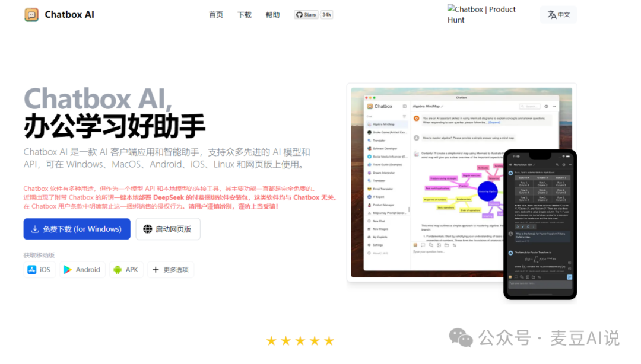Screen dimensions: 641x364
Task: Open the Chatbox AI brand name link
Action: click(69, 15)
